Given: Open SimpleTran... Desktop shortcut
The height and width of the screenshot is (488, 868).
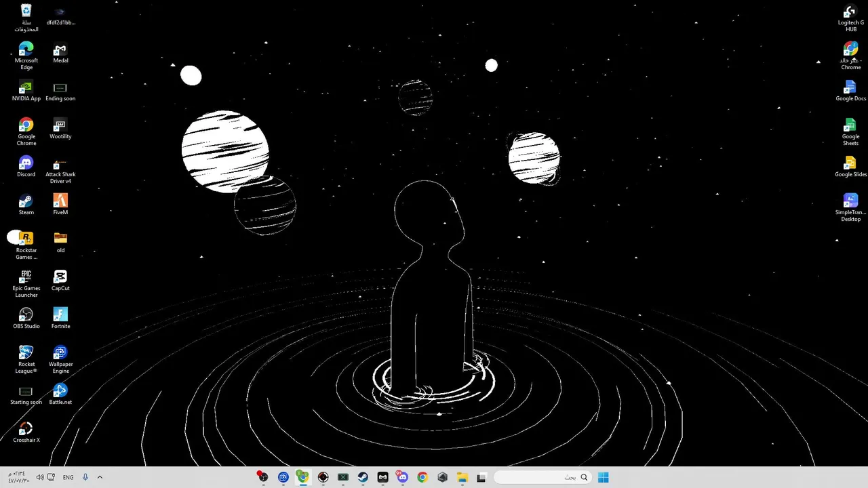Looking at the screenshot, I should pyautogui.click(x=850, y=208).
